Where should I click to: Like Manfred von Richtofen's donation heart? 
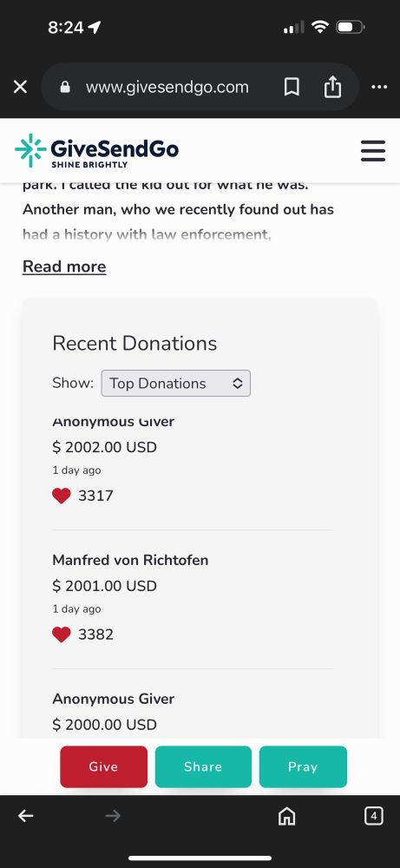point(62,635)
